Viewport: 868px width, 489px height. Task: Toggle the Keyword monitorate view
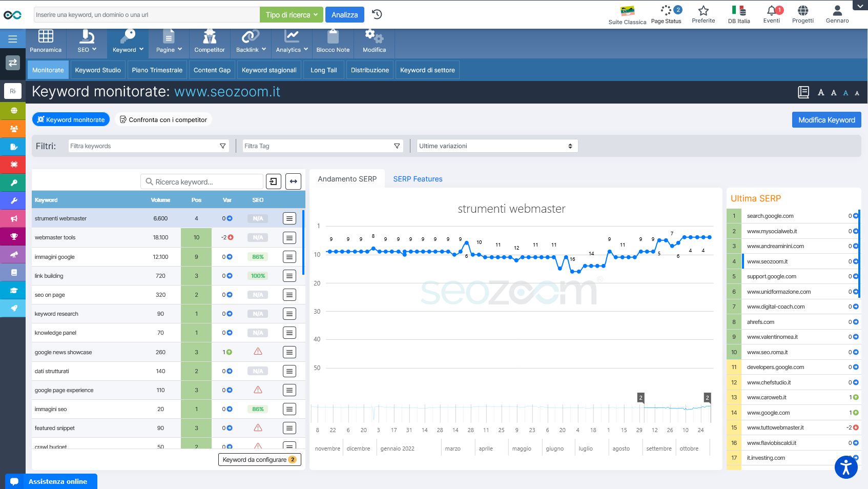click(71, 119)
